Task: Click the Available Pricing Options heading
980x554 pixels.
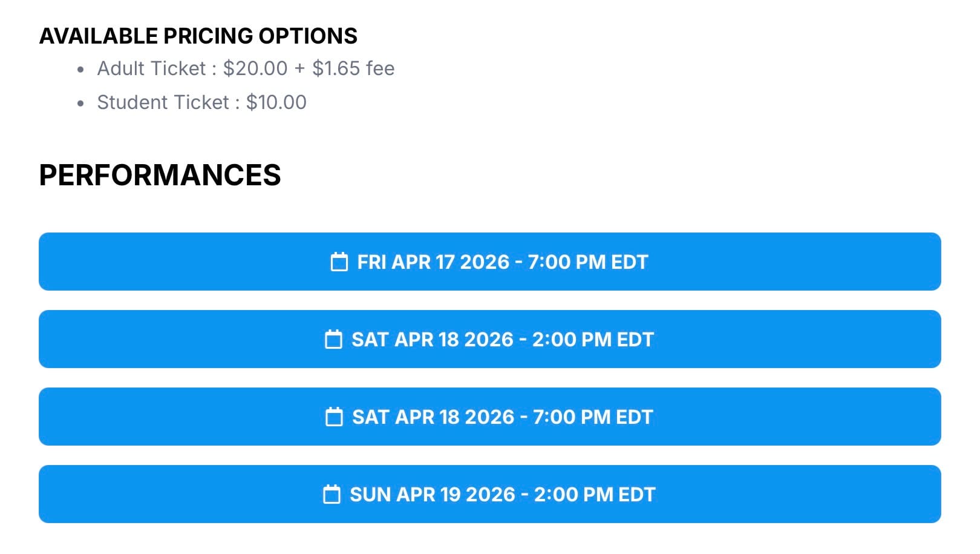Action: click(198, 36)
